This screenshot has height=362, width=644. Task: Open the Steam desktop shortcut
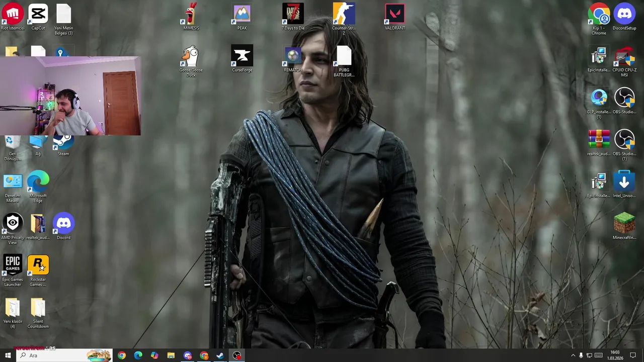63,146
